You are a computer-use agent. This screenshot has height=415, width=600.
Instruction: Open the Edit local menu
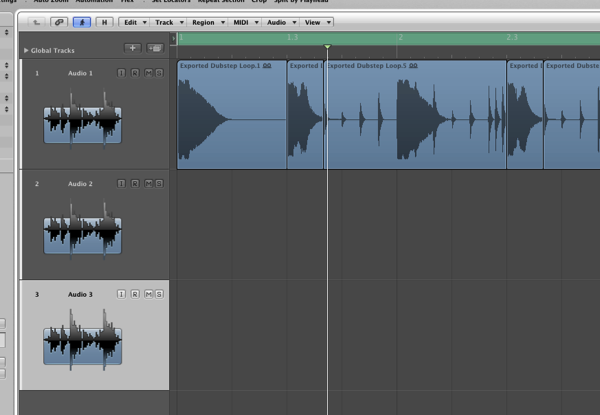point(134,22)
